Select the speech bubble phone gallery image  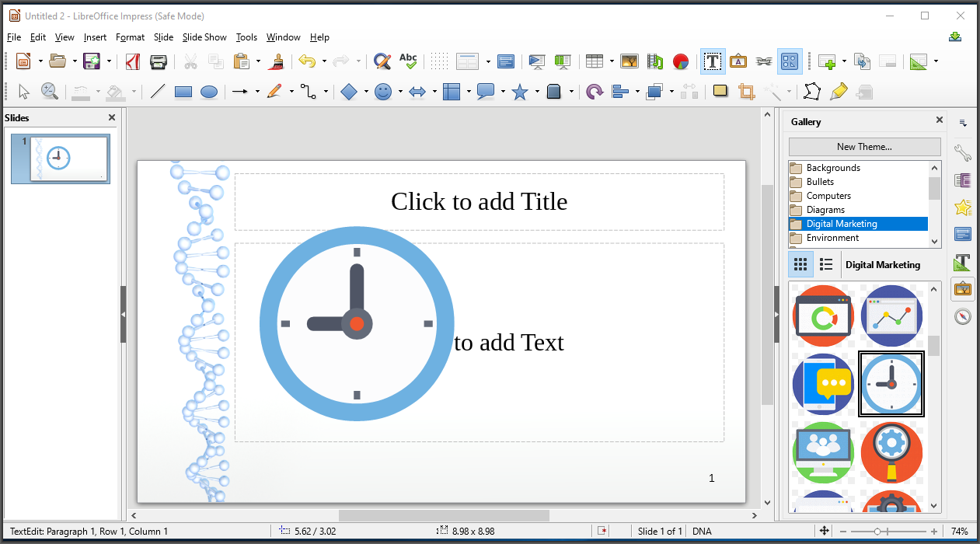coord(823,384)
